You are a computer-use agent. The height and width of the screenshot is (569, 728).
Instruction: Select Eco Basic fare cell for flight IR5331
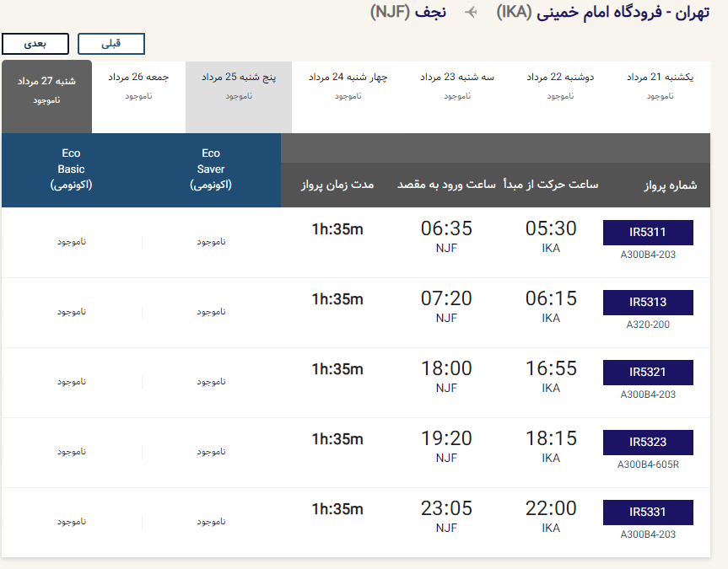pos(72,522)
